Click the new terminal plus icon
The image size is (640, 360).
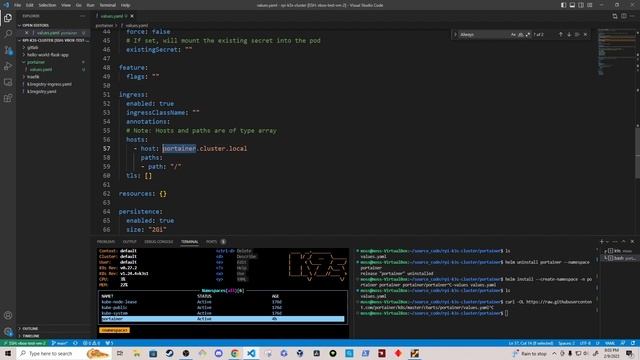point(601,242)
